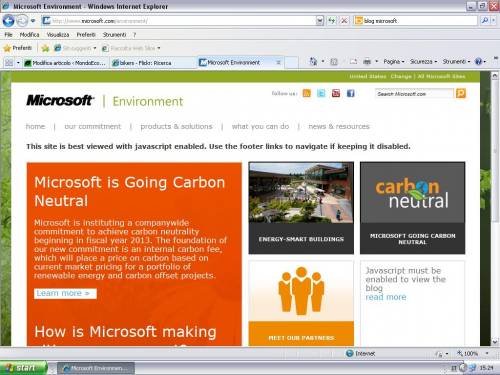Expand the address bar history dropdown
The width and height of the screenshot is (500, 375).
pos(320,21)
